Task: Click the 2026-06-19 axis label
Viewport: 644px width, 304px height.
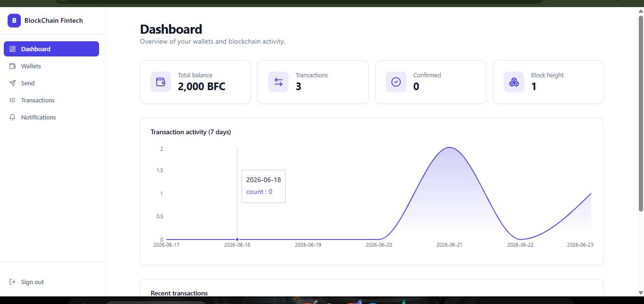Action: (x=308, y=245)
